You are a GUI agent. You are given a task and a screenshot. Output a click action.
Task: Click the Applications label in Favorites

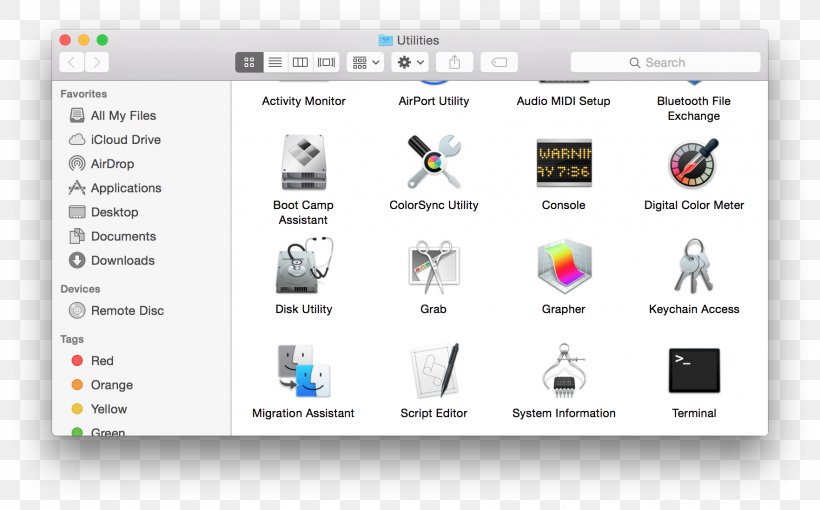click(126, 188)
